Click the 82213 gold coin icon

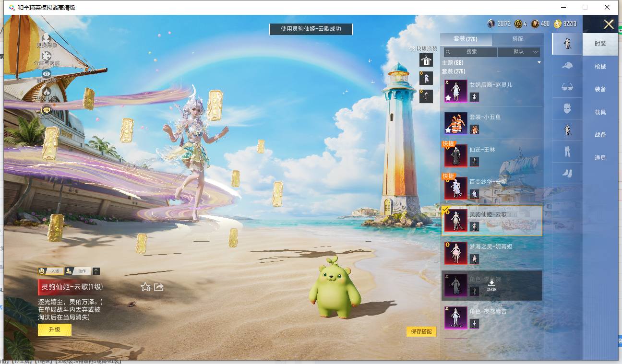(x=558, y=23)
